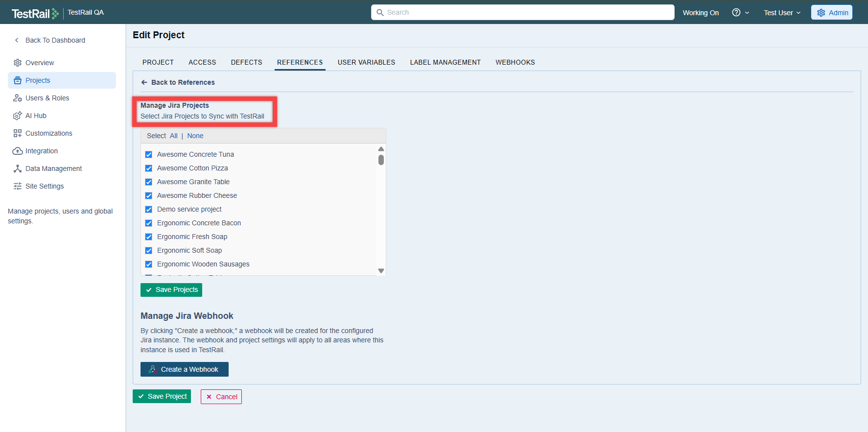Image resolution: width=868 pixels, height=432 pixels.
Task: Click the webhook icon in Create a Webhook
Action: tap(153, 369)
